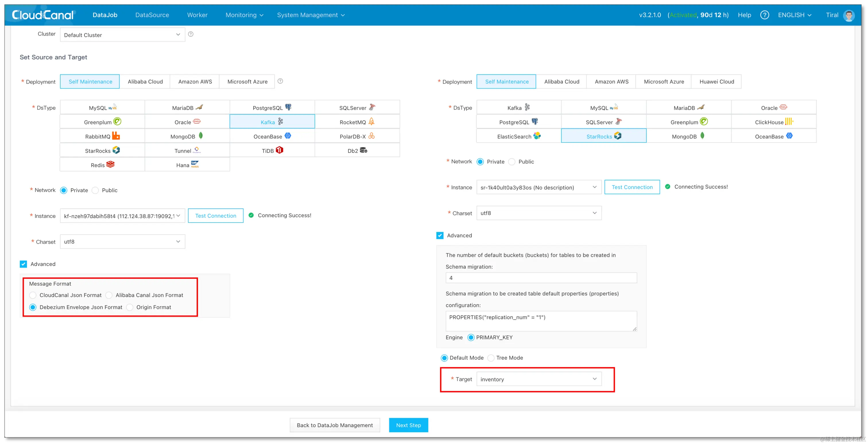Click the CloudCanal logo
868x444 pixels.
click(43, 15)
